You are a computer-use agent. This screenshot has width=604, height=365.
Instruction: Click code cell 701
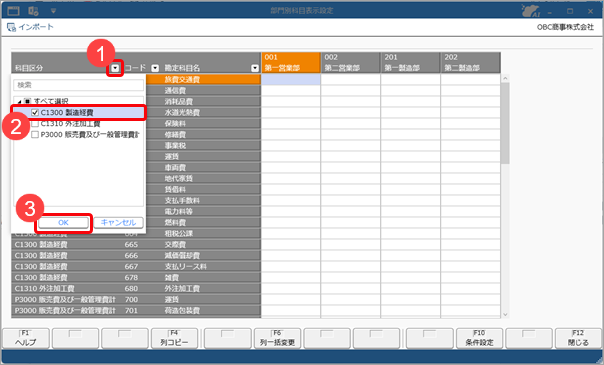(x=131, y=311)
